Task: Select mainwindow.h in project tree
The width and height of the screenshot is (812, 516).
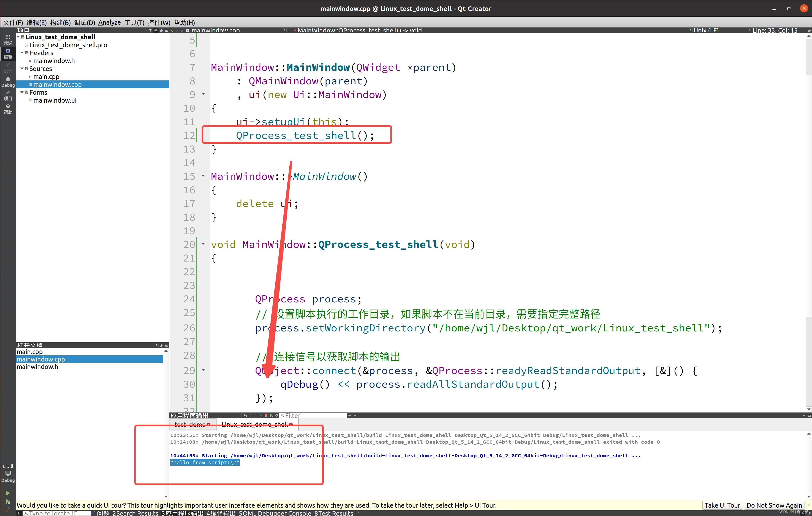Action: [54, 61]
